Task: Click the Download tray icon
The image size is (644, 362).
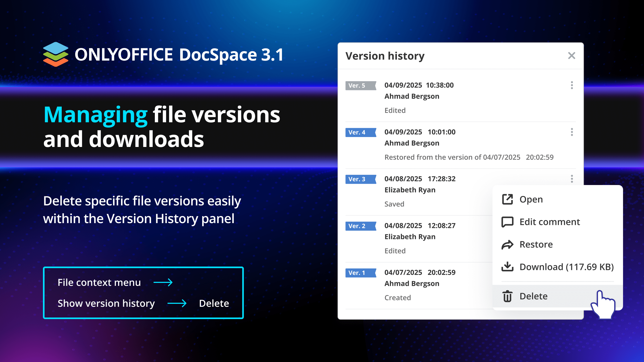Action: [507, 267]
